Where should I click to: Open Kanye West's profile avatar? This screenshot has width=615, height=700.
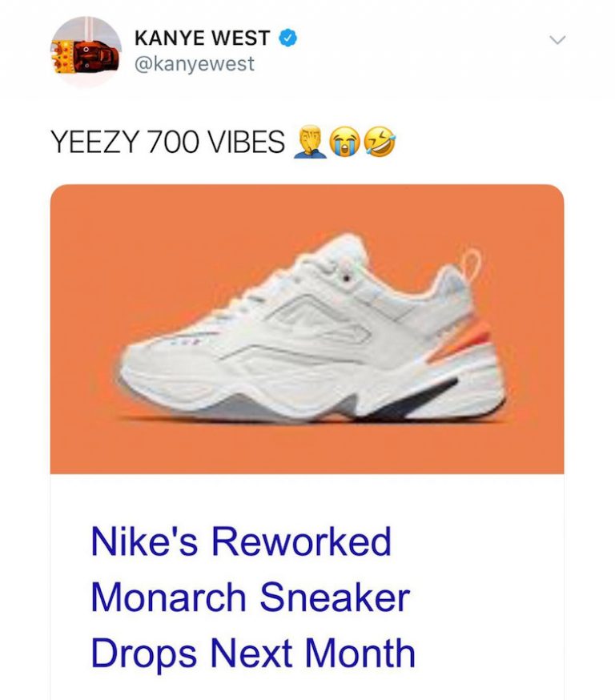[x=86, y=51]
